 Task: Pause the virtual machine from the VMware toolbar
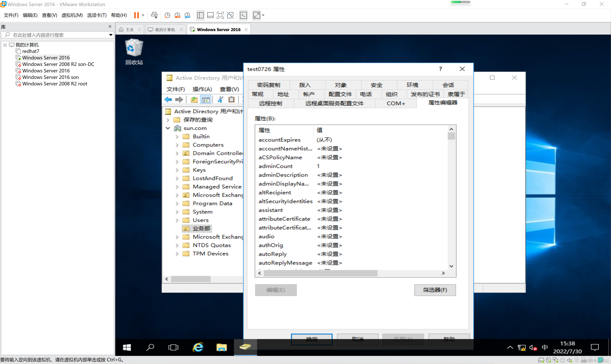pos(136,15)
